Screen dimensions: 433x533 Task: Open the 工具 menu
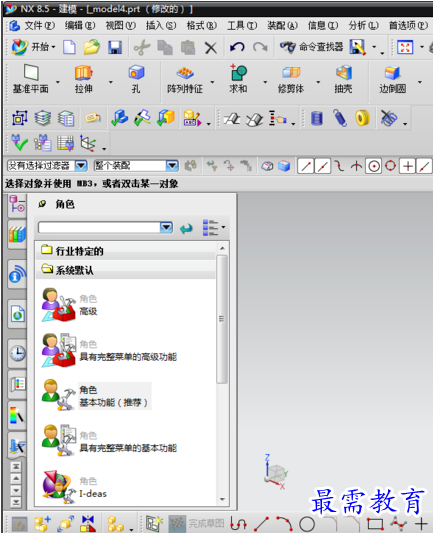(x=242, y=25)
